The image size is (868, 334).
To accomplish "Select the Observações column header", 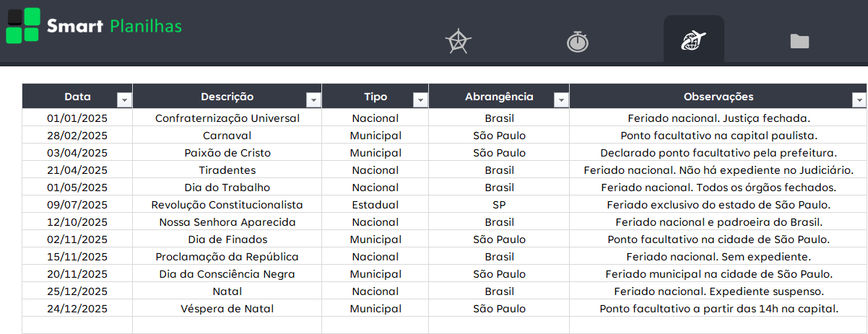I will pos(718,97).
